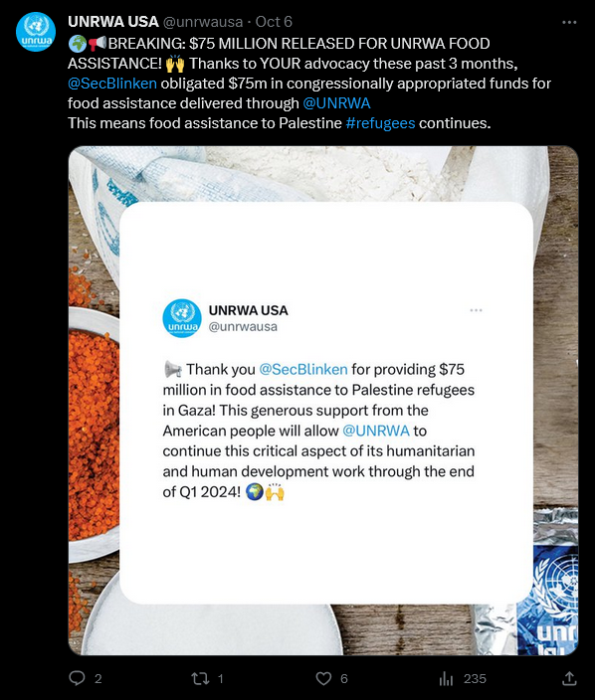The image size is (595, 700).
Task: Like the post with heart icon
Action: coord(323,678)
